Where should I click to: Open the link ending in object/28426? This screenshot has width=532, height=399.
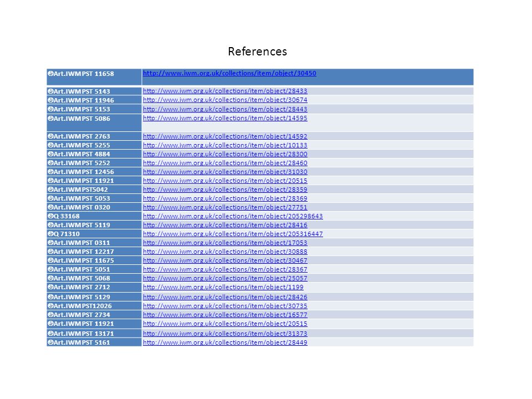tap(225, 297)
